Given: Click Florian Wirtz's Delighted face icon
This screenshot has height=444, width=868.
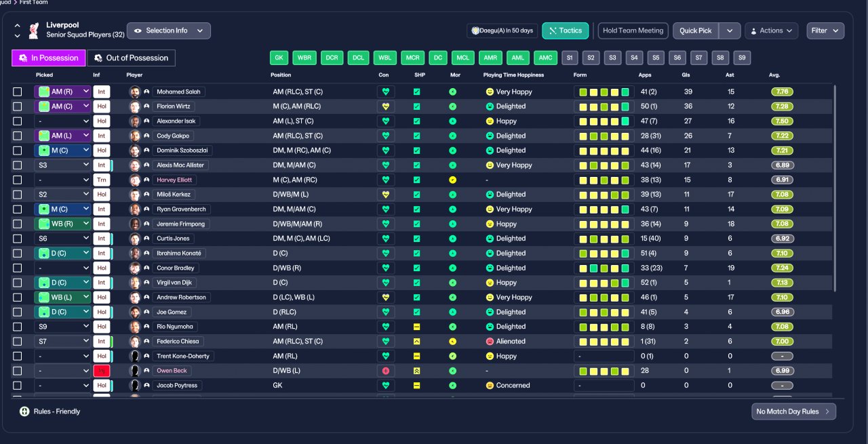Looking at the screenshot, I should pos(489,106).
